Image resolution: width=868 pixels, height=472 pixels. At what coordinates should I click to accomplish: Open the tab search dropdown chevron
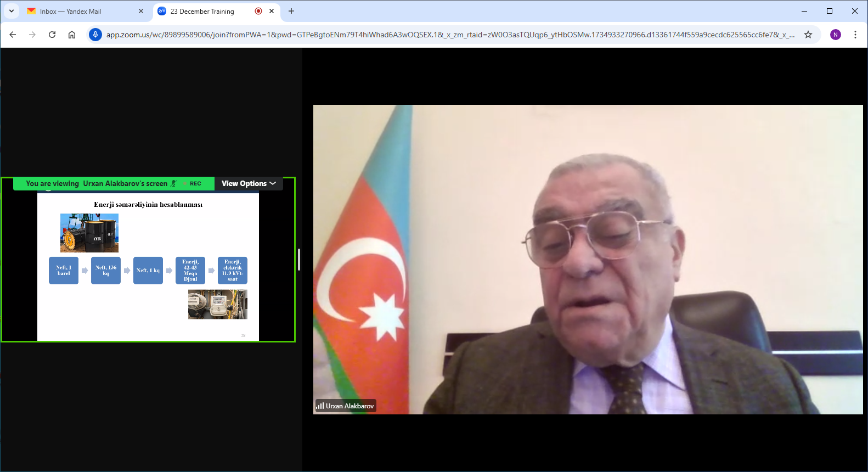12,11
